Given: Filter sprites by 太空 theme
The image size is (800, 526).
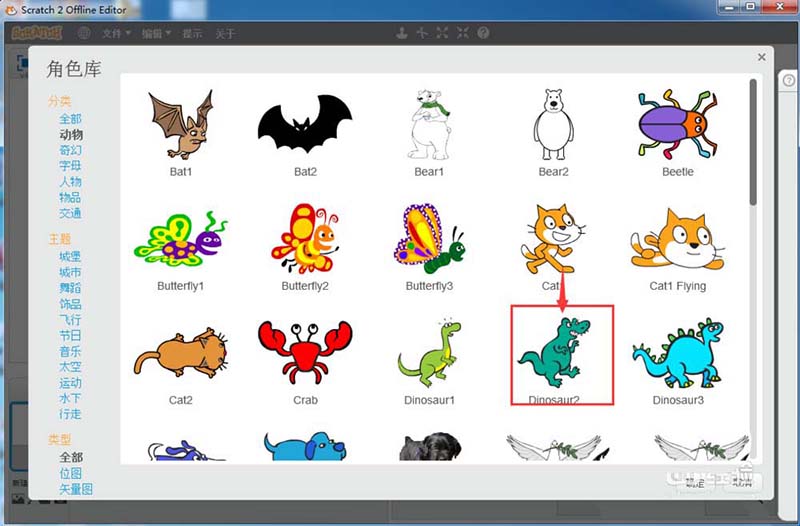Looking at the screenshot, I should point(70,367).
